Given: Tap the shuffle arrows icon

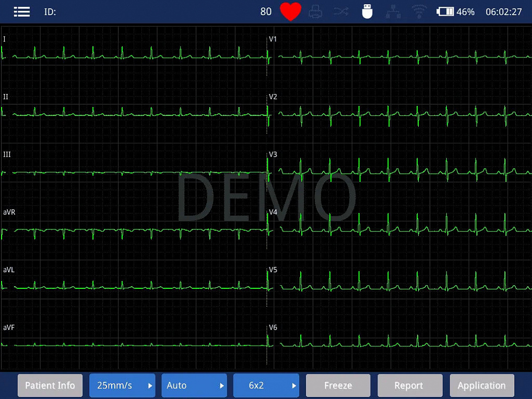Looking at the screenshot, I should click(x=340, y=12).
